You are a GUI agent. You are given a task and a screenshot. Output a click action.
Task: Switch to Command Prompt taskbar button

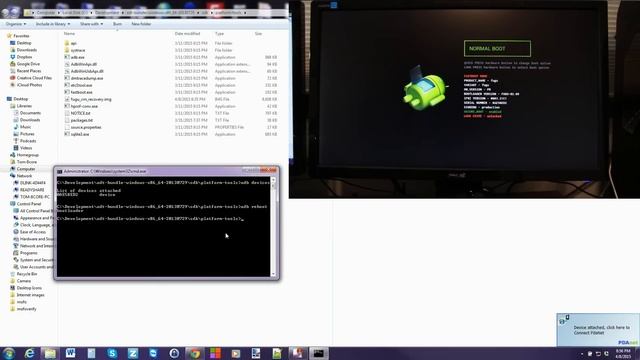coord(318,353)
